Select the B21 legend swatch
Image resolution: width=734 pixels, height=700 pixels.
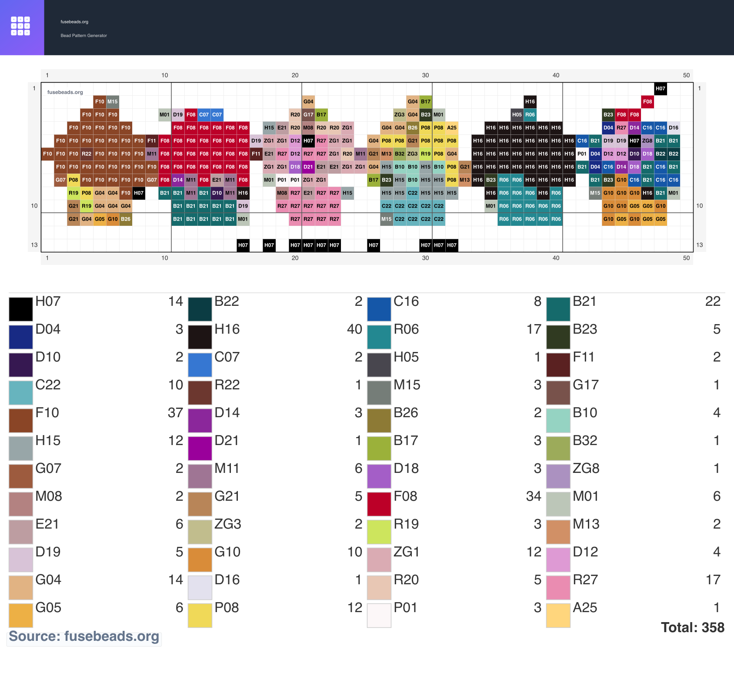click(x=558, y=309)
